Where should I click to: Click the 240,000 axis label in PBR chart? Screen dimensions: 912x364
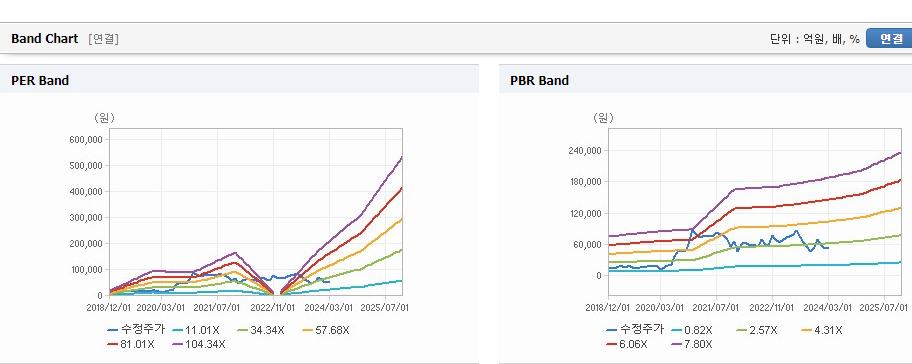(585, 151)
